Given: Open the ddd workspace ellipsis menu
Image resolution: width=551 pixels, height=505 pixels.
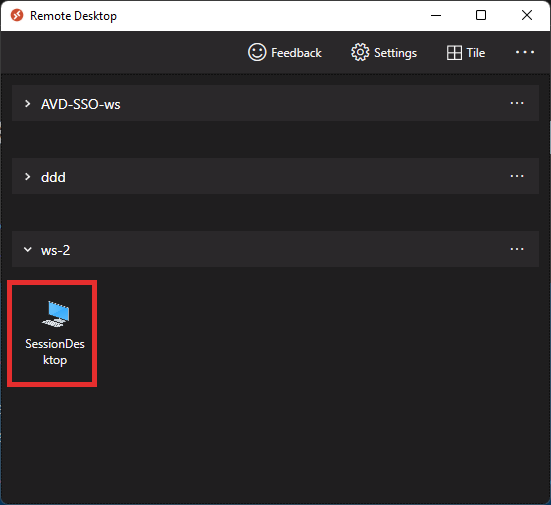Looking at the screenshot, I should pyautogui.click(x=517, y=176).
